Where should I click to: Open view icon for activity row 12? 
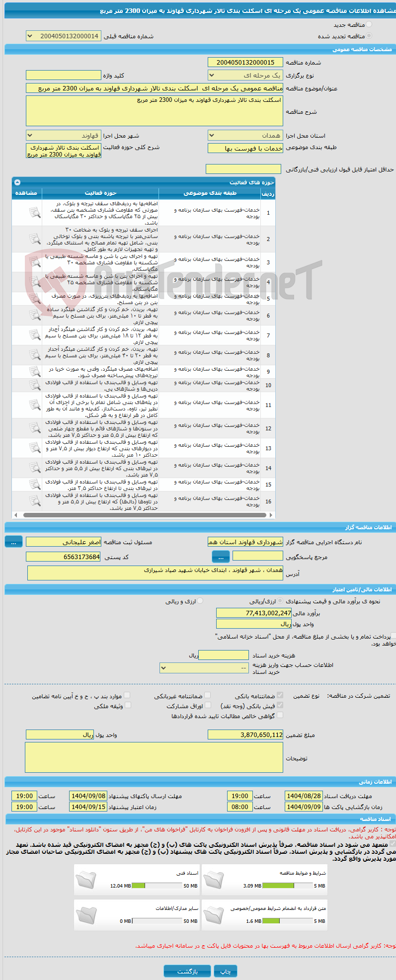(35, 428)
